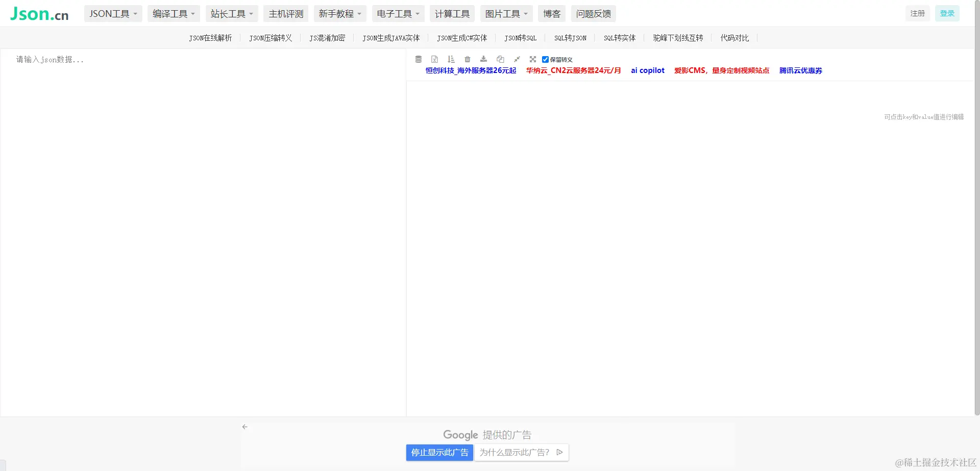Click the trash can clear icon

pos(468,59)
